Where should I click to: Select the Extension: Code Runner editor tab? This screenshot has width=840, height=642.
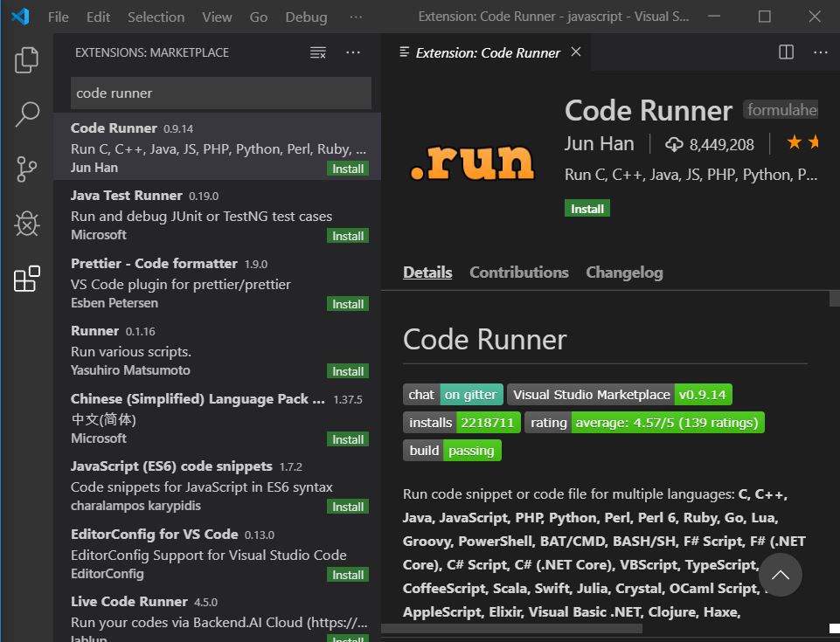click(x=486, y=52)
